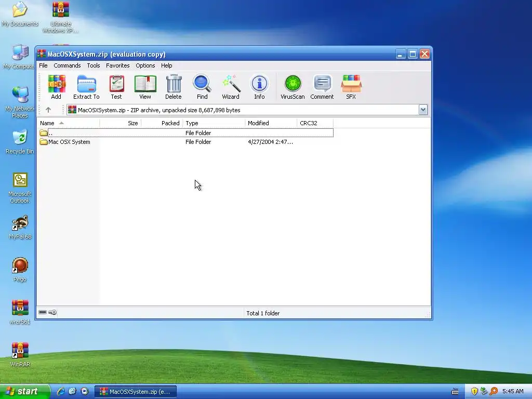Show archive Info
The height and width of the screenshot is (399, 532).
point(260,87)
